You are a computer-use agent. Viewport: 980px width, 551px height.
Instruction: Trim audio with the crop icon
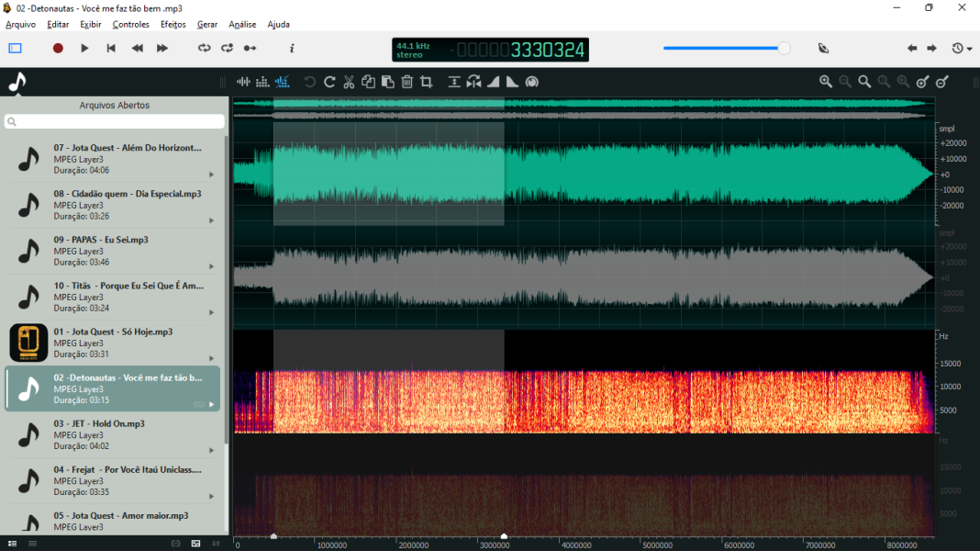point(427,82)
